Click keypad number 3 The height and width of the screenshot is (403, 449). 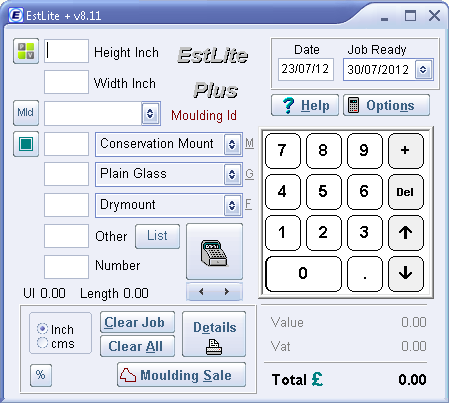(x=365, y=232)
